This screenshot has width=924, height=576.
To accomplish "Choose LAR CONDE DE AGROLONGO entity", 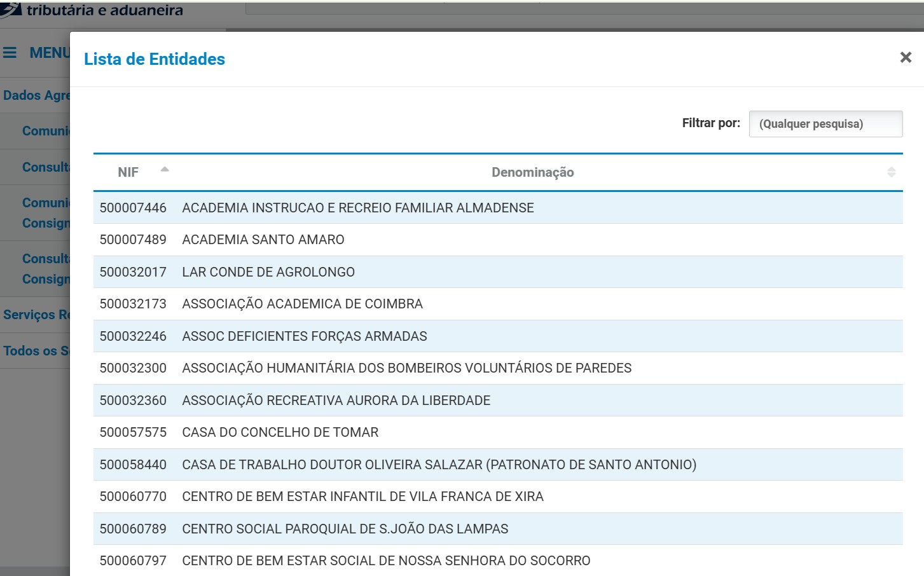I will [x=268, y=272].
